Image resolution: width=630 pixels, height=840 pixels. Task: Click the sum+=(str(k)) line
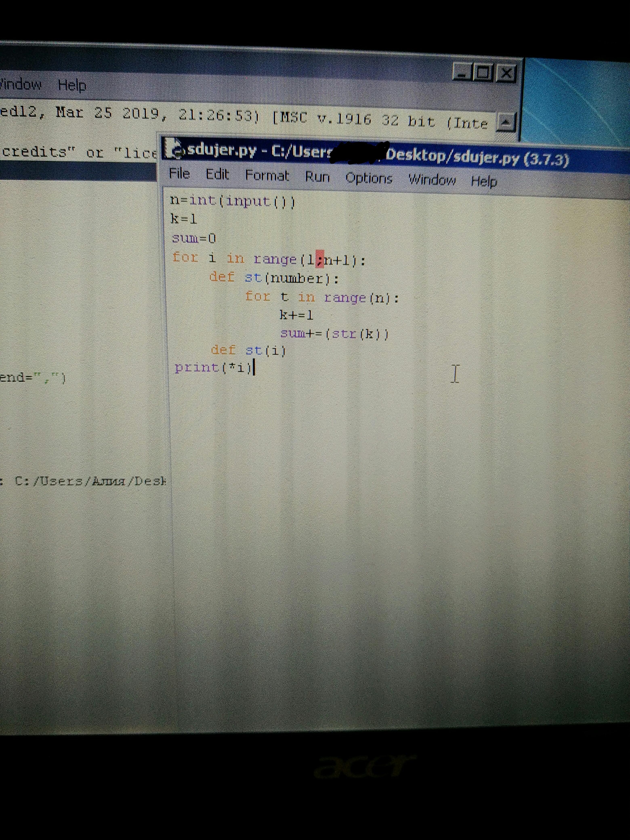click(334, 334)
